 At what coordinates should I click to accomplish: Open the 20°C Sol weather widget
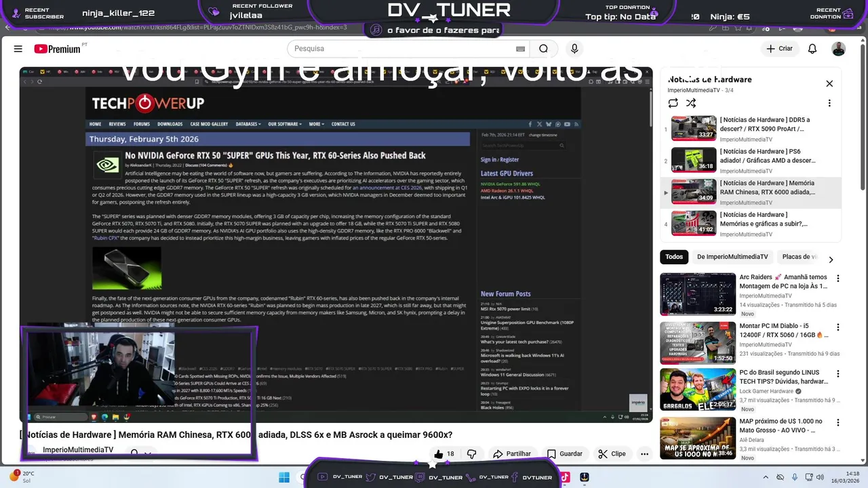click(22, 476)
